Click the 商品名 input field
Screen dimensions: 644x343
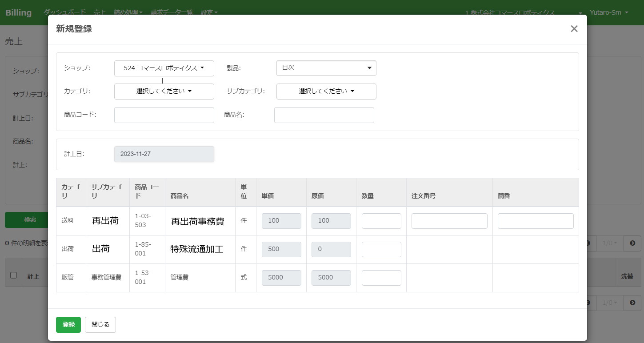(x=324, y=115)
